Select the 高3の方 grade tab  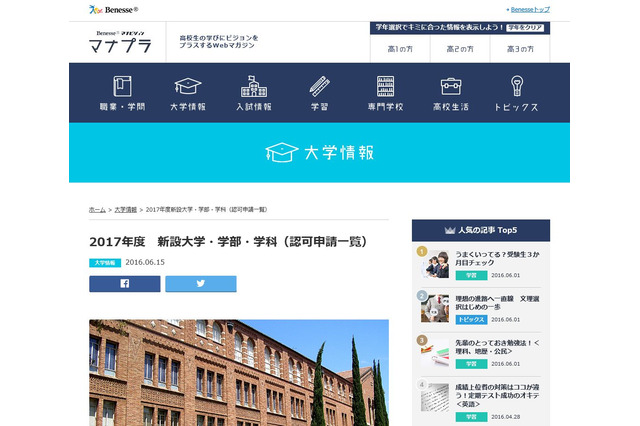520,49
